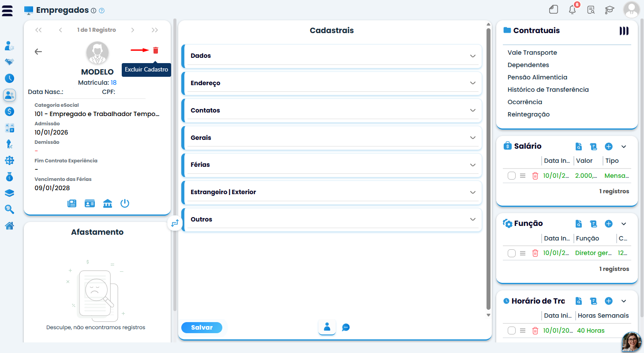
Task: Open Ocorrência in Contratuais
Action: point(525,102)
